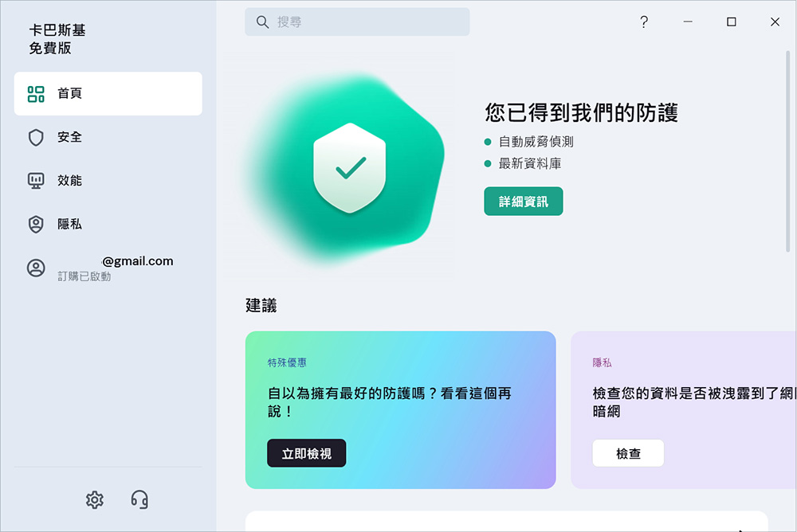
Task: Close the Kaspersky window
Action: click(x=775, y=22)
